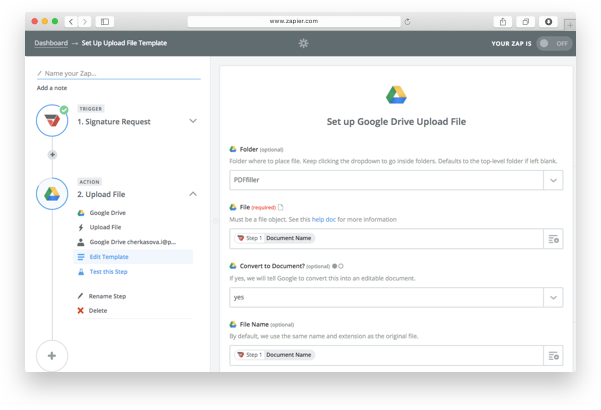Click the Google Drive icon beside File label
The width and height of the screenshot is (601, 410).
pos(233,207)
